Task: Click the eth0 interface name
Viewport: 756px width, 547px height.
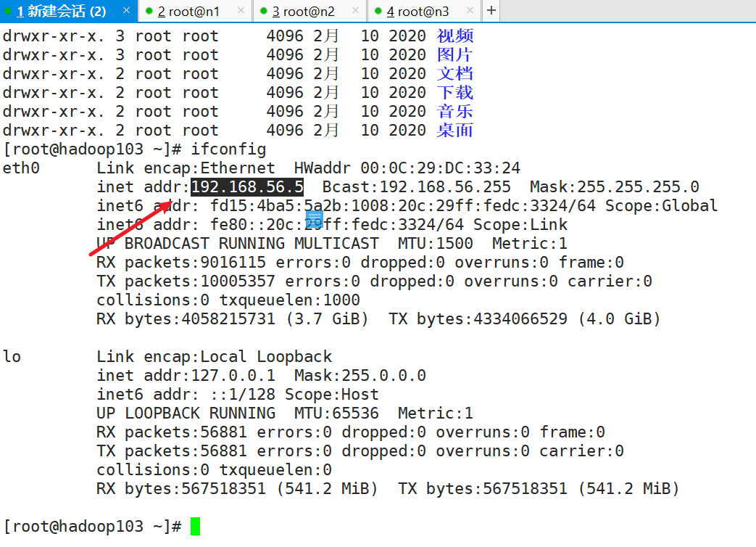Action: (21, 168)
